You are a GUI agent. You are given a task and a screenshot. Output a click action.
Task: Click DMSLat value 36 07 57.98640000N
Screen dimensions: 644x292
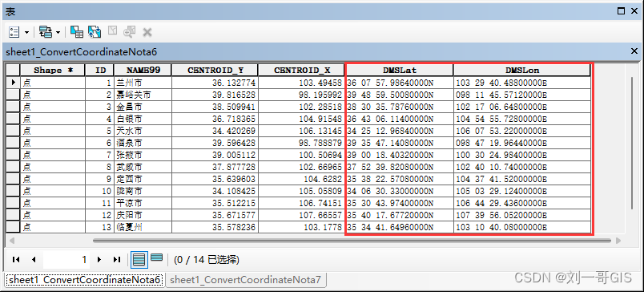pyautogui.click(x=400, y=83)
